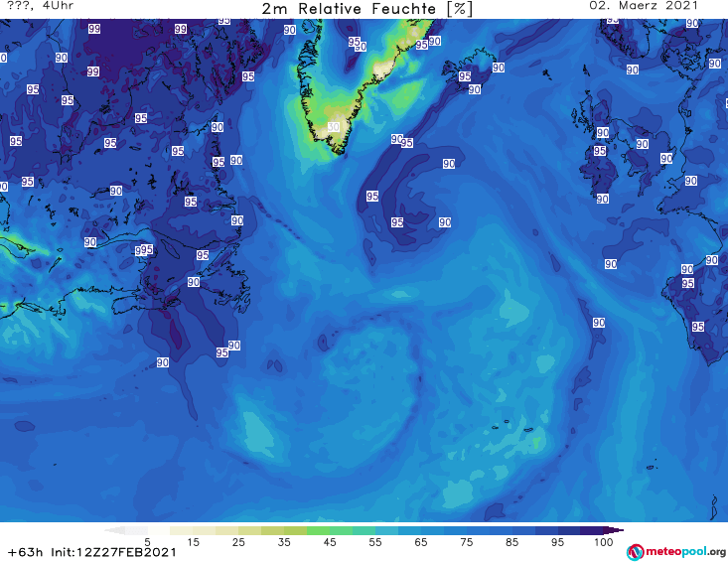Image resolution: width=728 pixels, height=562 pixels.
Task: Click the date '02. Maerz 2021'
Action: coord(644,6)
